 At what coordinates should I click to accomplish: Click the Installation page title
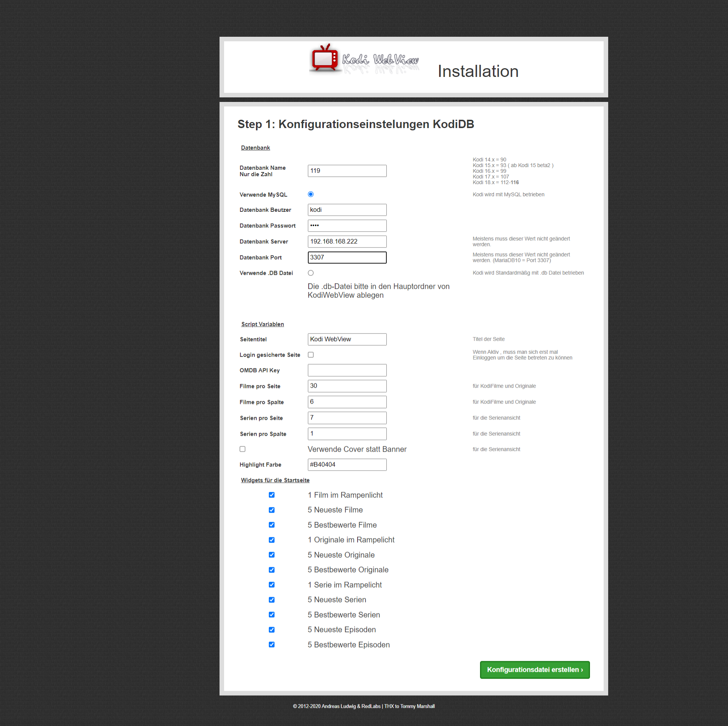[x=478, y=71]
